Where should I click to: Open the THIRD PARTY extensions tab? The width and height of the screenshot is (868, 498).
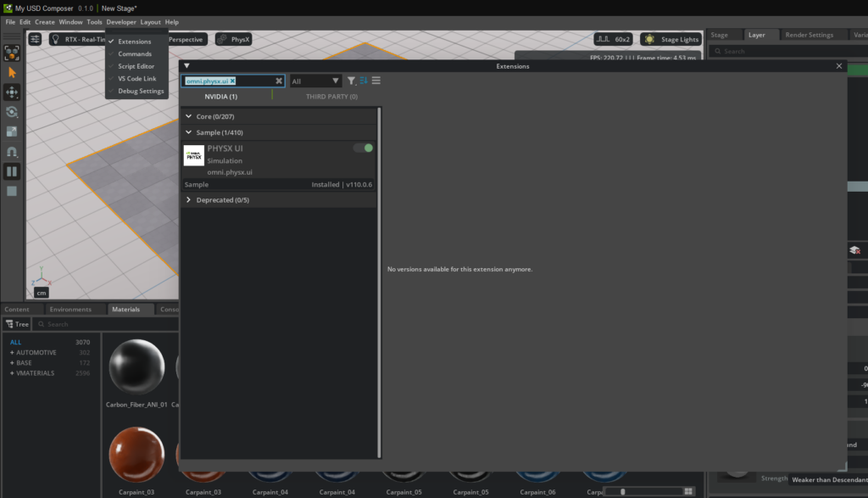[331, 97]
